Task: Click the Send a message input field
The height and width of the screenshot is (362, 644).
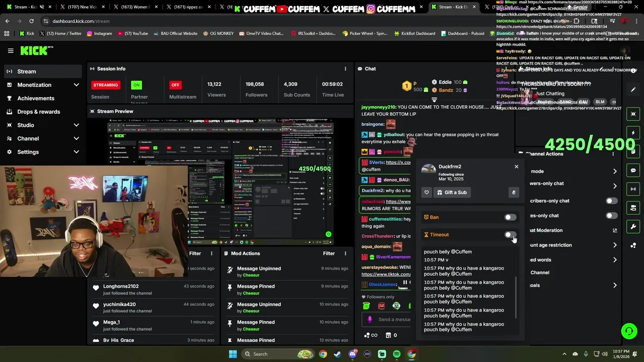Action: (386, 319)
